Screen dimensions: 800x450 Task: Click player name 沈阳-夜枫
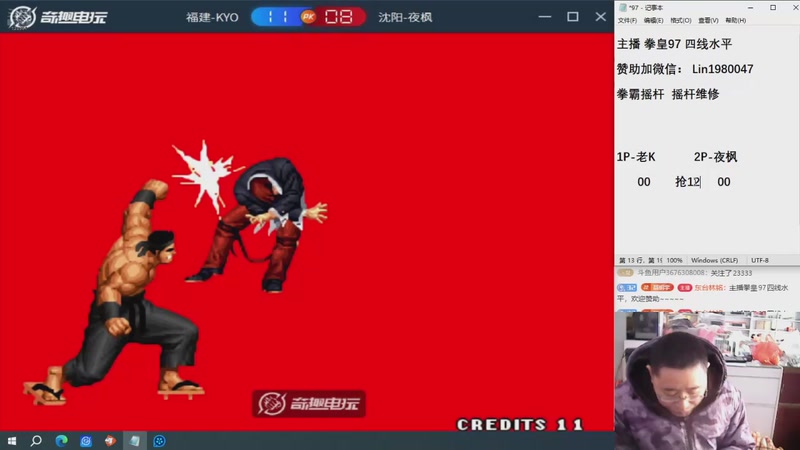405,17
